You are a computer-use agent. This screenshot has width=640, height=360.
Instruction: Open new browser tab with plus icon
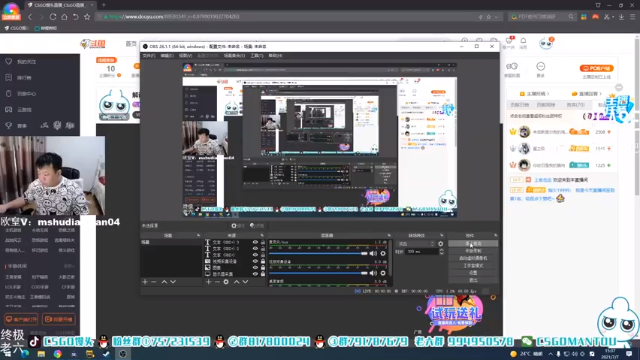click(x=103, y=5)
